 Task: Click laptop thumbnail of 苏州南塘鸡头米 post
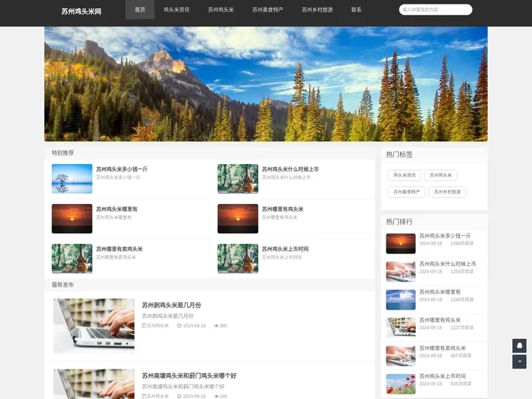94,383
